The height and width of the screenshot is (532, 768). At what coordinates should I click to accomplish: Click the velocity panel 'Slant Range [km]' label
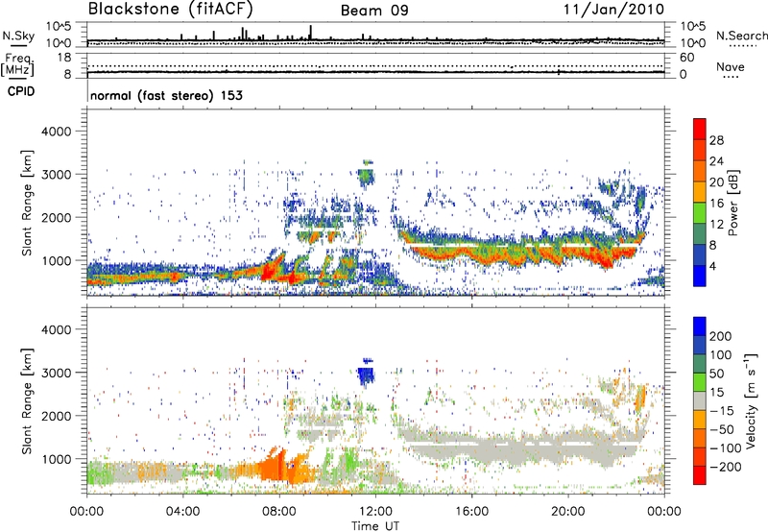27,400
